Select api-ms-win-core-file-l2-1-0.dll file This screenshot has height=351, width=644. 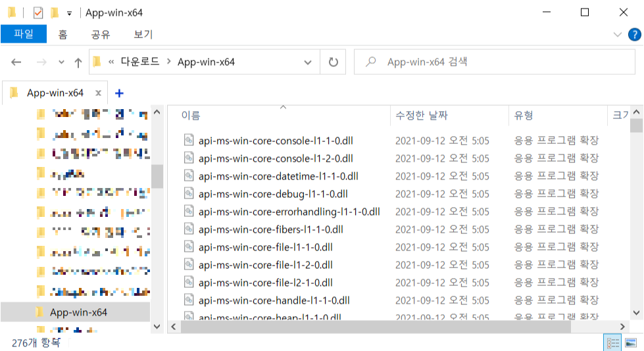[265, 283]
